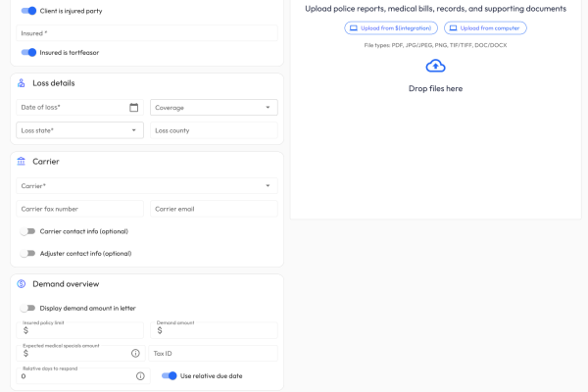This screenshot has width=588, height=392.
Task: Click the Tax ID input field
Action: click(213, 353)
